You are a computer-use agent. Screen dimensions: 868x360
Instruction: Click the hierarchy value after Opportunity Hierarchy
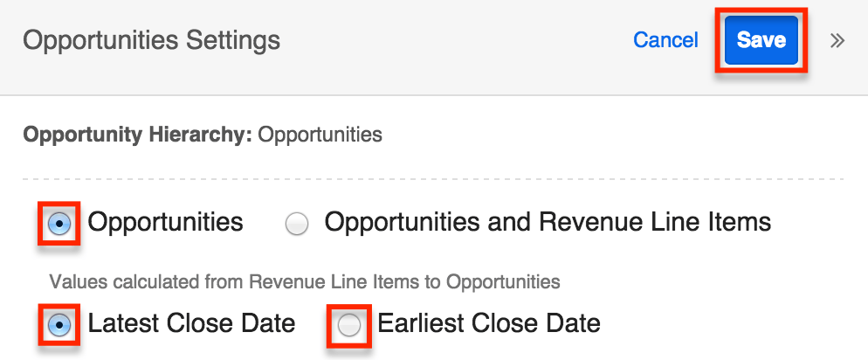pos(320,135)
